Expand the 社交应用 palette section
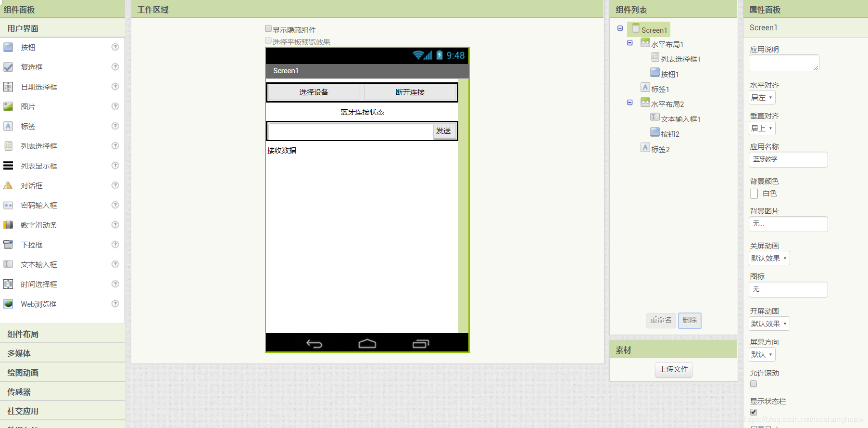The image size is (868, 428). coord(63,411)
